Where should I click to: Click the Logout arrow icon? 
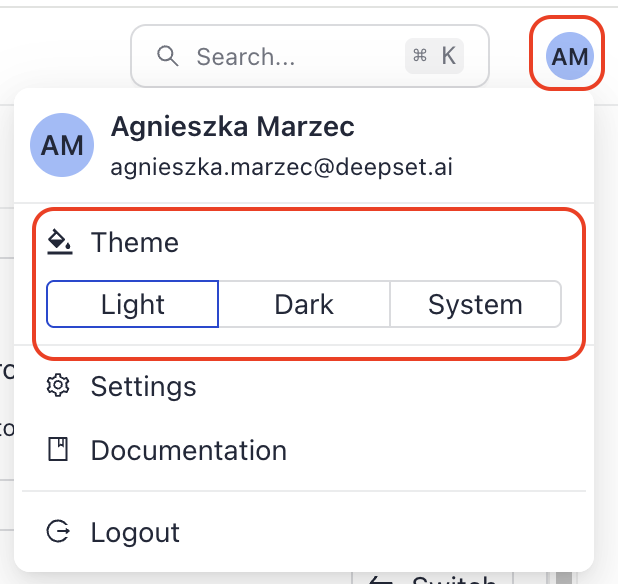[58, 531]
